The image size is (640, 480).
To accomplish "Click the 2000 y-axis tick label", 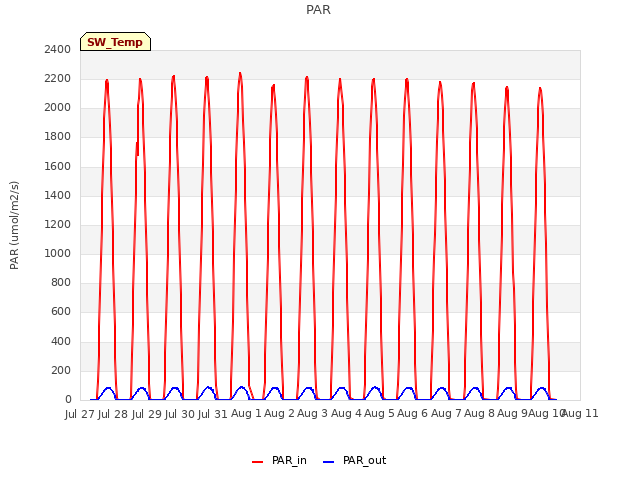I will click(x=58, y=107).
